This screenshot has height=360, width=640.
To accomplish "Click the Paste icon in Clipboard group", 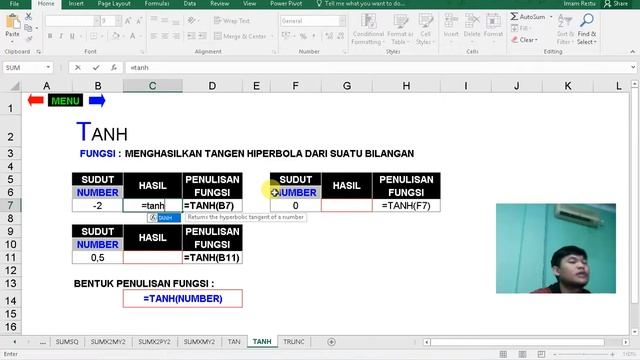I will 12,22.
